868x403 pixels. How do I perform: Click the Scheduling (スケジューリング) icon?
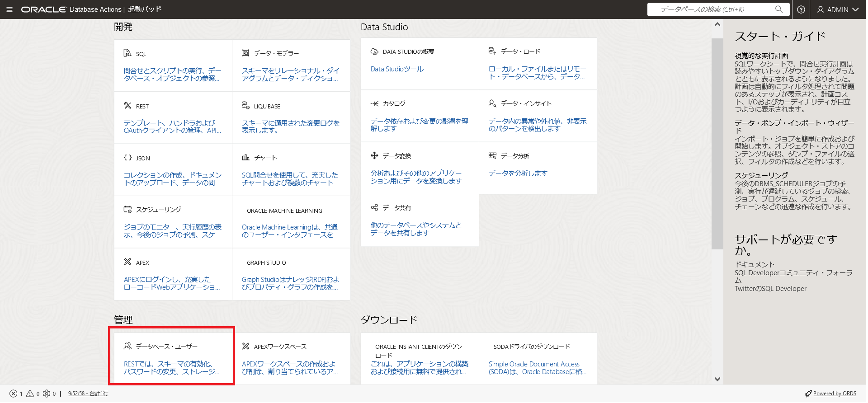point(127,210)
